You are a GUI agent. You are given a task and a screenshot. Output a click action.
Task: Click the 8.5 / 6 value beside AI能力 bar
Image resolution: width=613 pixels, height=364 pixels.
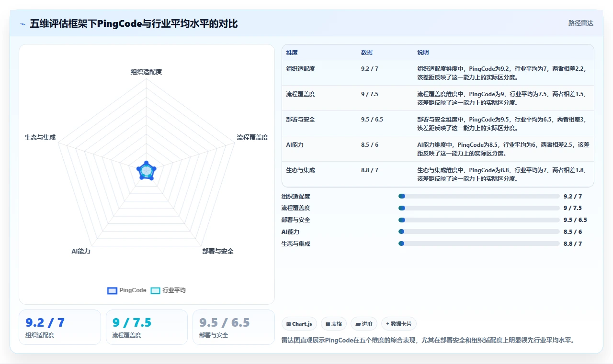[573, 232]
